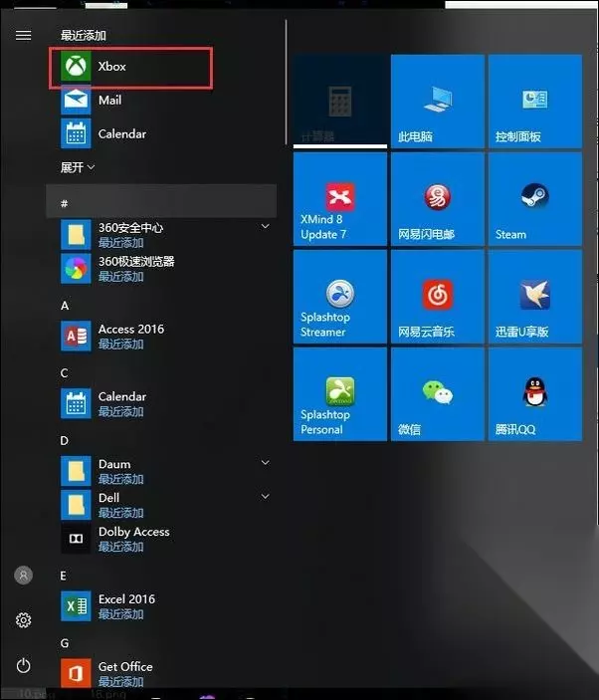The width and height of the screenshot is (599, 700).
Task: Click the # letter group header
Action: [x=161, y=203]
